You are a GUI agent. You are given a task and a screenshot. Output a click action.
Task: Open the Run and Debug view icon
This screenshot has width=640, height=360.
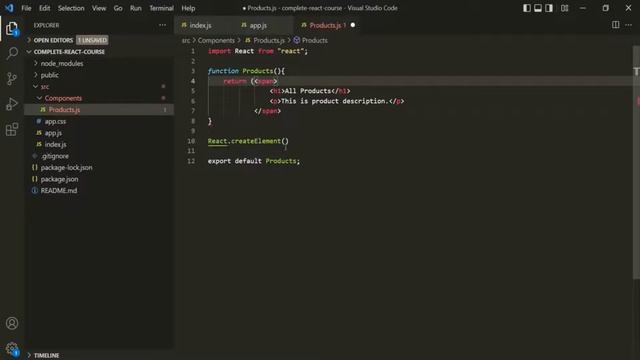(x=12, y=104)
